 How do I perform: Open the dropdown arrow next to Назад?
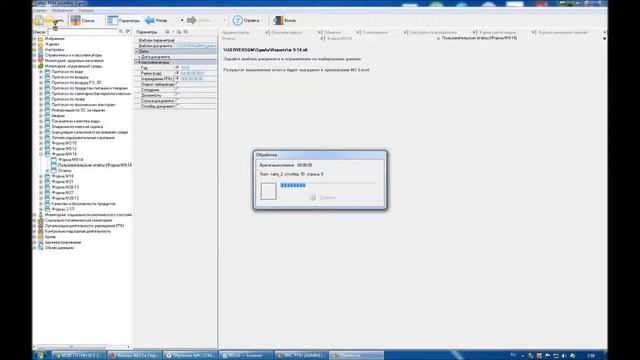click(182, 20)
